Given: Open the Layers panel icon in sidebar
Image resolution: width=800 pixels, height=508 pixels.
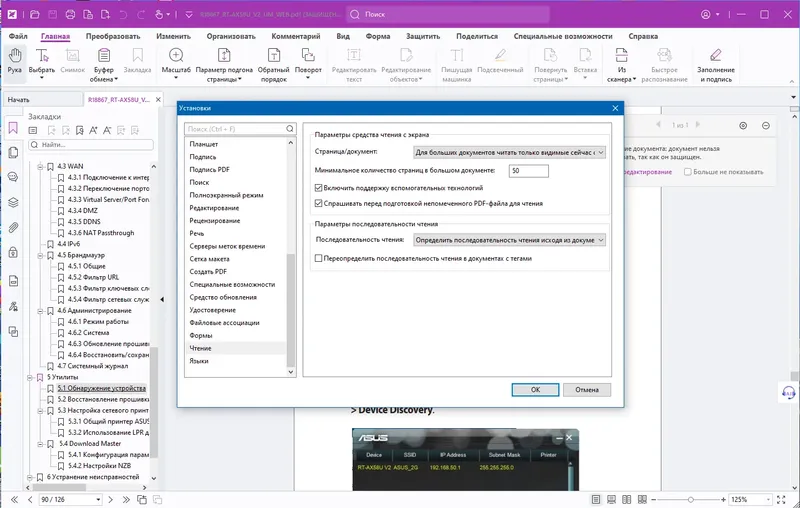Looking at the screenshot, I should tap(13, 202).
